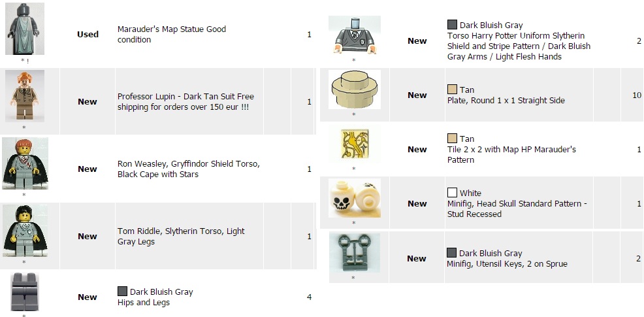The height and width of the screenshot is (317, 644).
Task: Click the Marauder's Map Statue image
Action: (24, 29)
